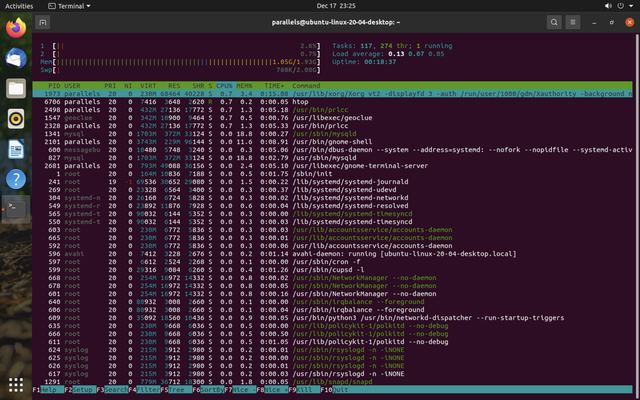Select the /usr/sbin/cupsd -l row
Viewport: 640px width, 400px height.
[332, 270]
